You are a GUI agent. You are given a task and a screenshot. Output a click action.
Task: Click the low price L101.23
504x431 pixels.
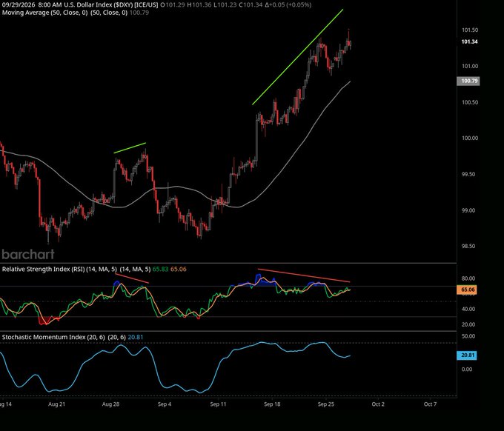click(x=227, y=5)
